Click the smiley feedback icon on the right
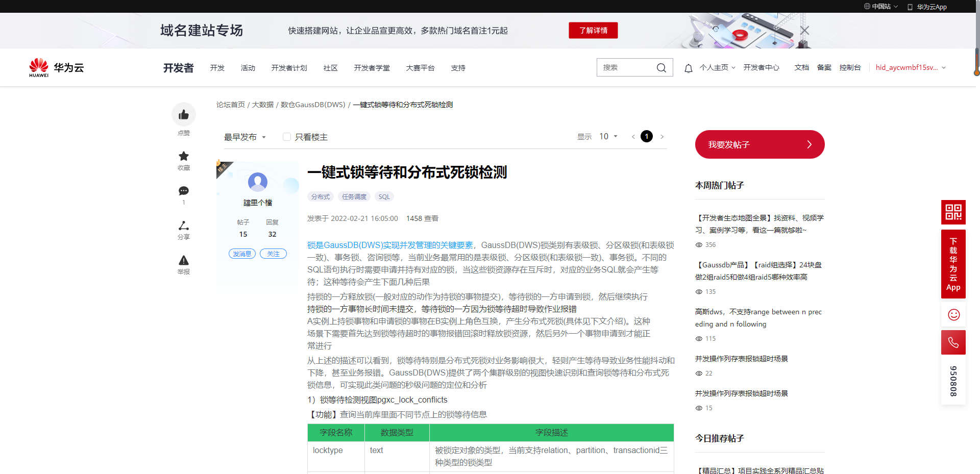980x474 pixels. tap(953, 314)
